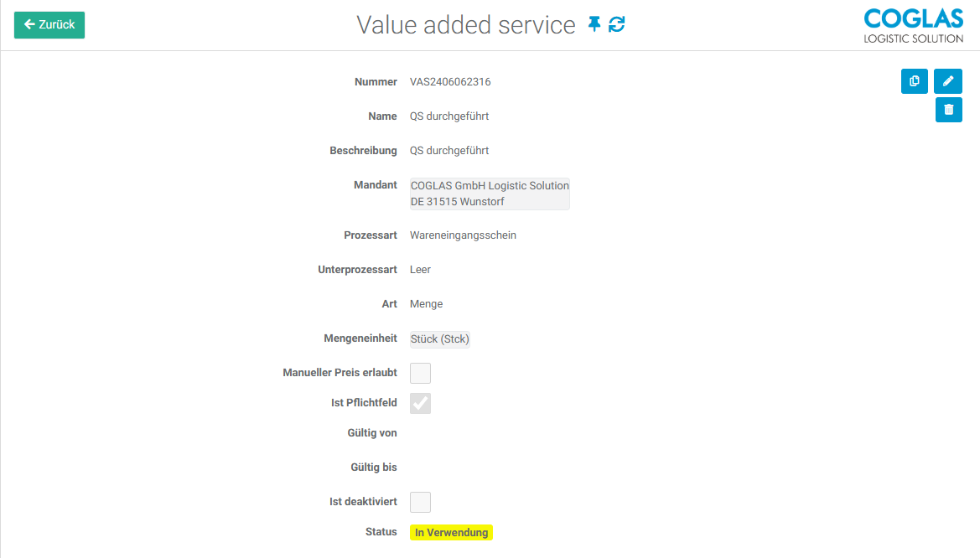Select the Wareneingangsschein Prozessart value
The image size is (980, 558).
pyautogui.click(x=463, y=235)
